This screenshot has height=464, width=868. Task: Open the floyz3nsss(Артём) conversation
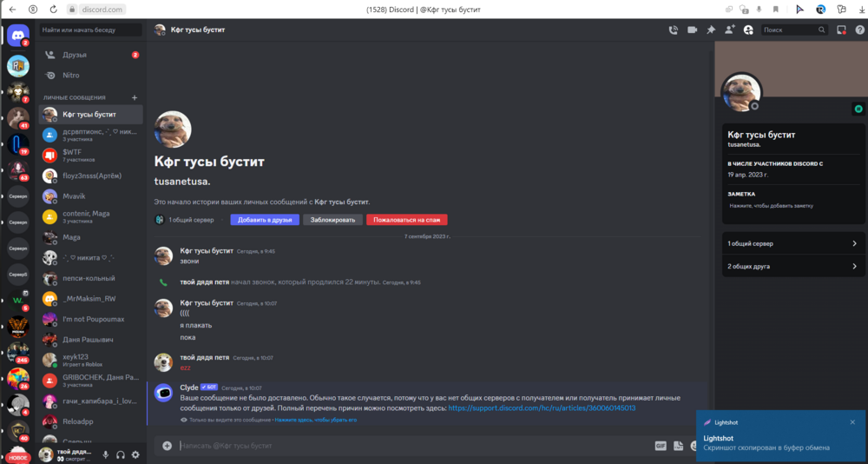91,176
